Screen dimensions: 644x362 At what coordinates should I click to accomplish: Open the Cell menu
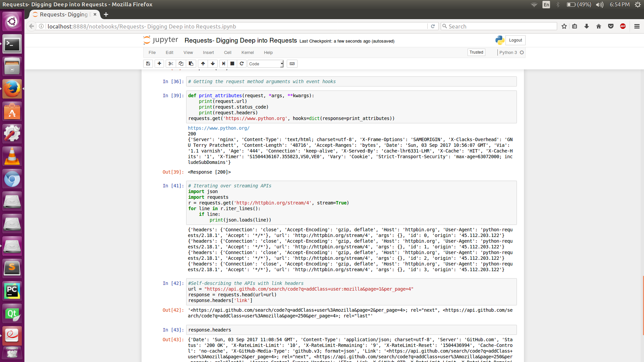pyautogui.click(x=228, y=53)
